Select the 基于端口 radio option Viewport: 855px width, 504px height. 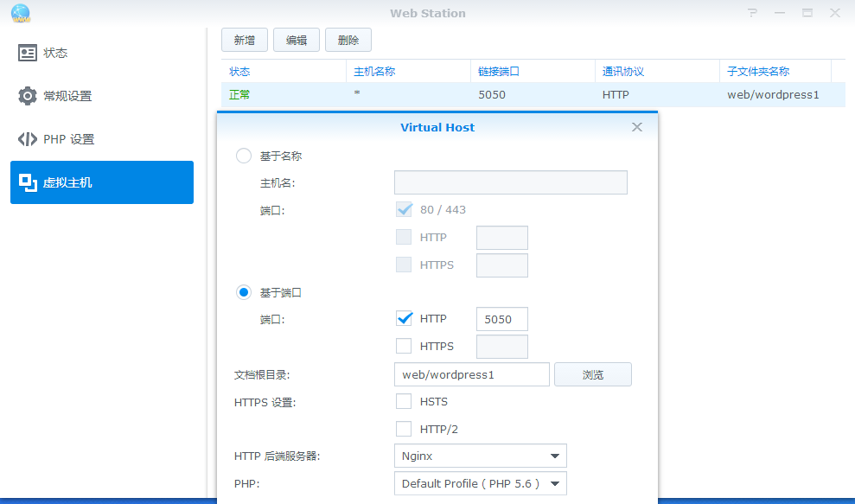pos(244,293)
